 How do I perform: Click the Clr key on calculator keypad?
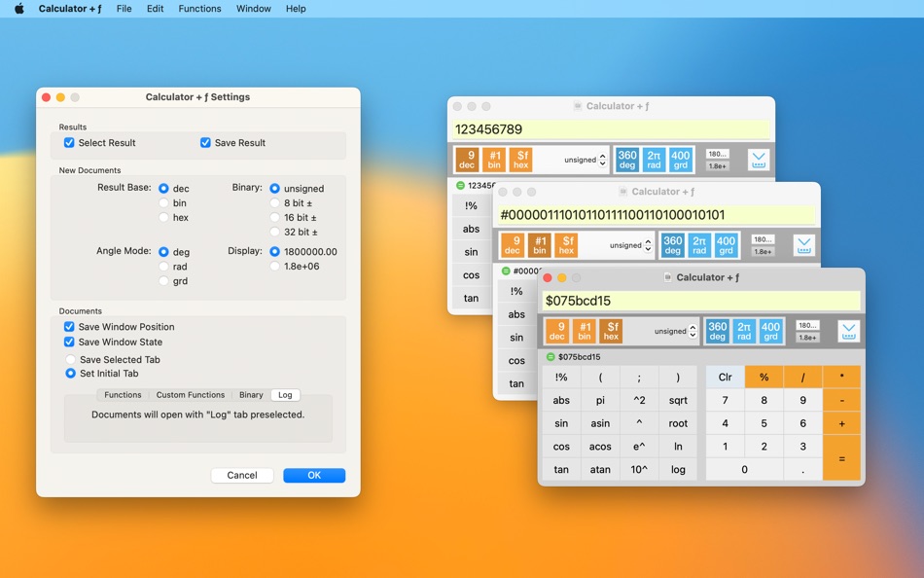tap(725, 378)
